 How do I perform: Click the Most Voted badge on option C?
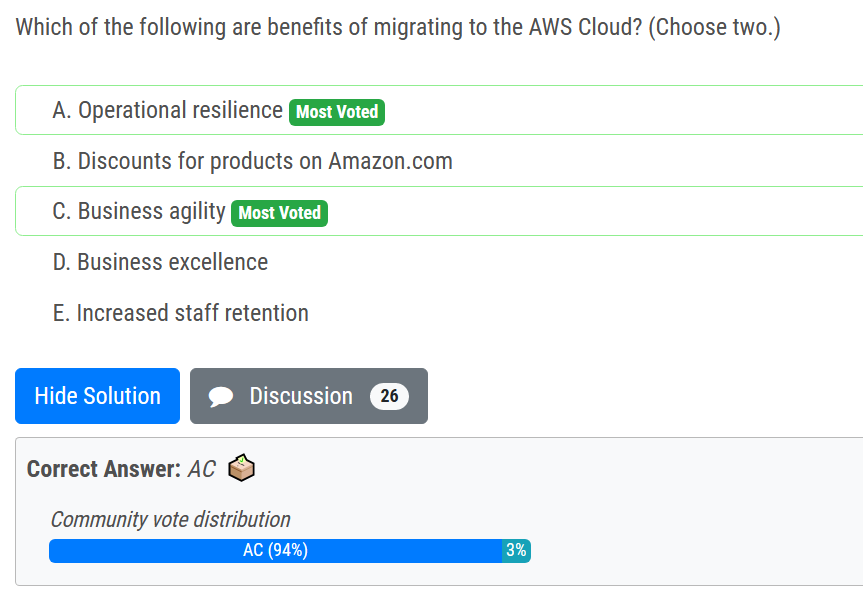pyautogui.click(x=279, y=213)
